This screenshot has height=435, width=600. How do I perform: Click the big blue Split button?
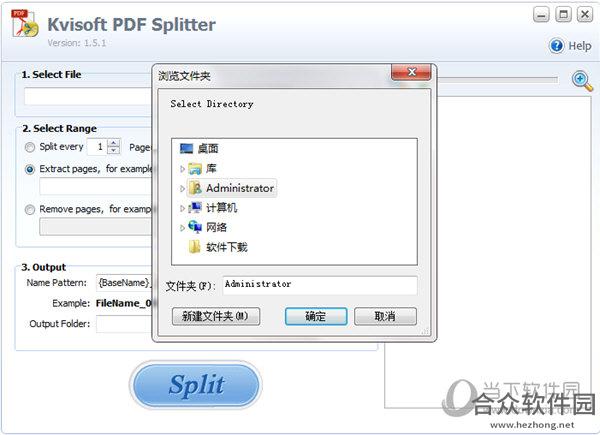click(x=196, y=385)
